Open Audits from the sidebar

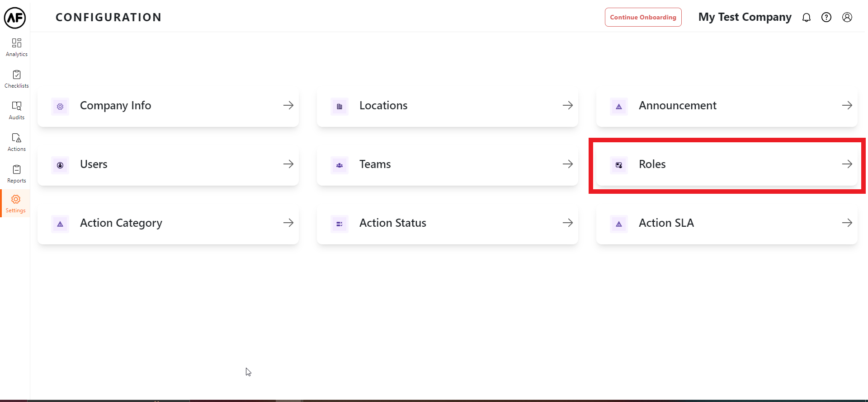tap(17, 111)
